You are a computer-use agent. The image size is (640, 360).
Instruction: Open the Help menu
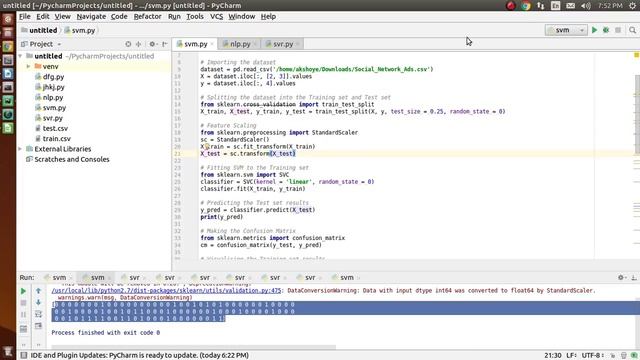tap(268, 17)
